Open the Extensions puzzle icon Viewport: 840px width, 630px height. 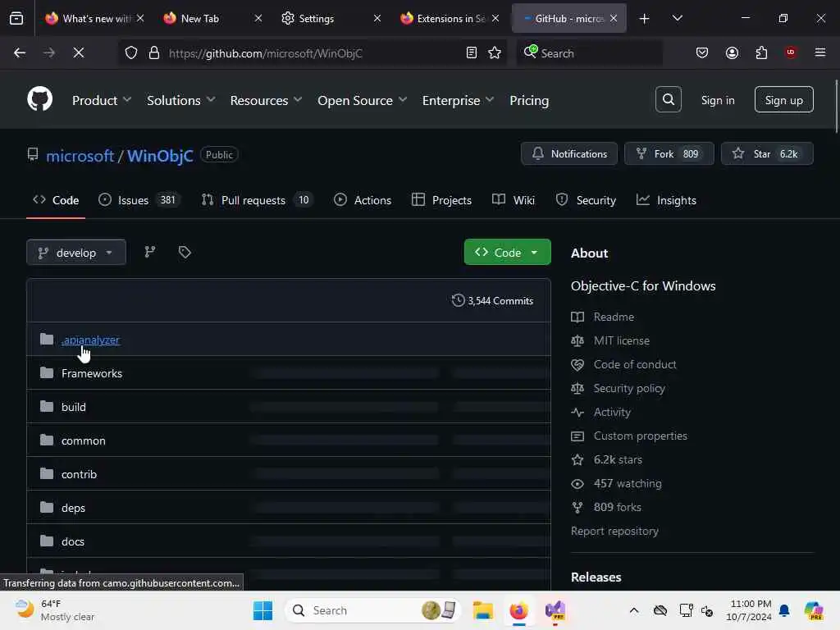click(x=761, y=53)
